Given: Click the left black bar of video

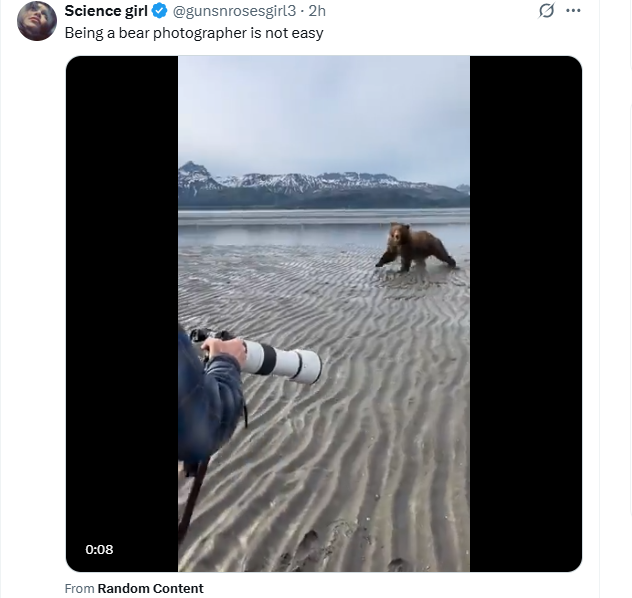Looking at the screenshot, I should pos(122,314).
